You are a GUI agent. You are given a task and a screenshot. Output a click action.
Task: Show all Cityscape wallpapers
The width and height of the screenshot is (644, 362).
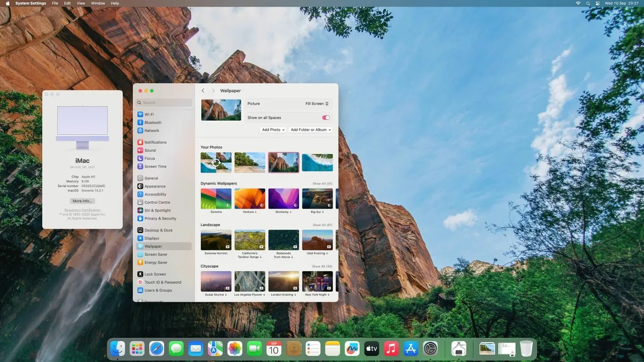click(323, 267)
